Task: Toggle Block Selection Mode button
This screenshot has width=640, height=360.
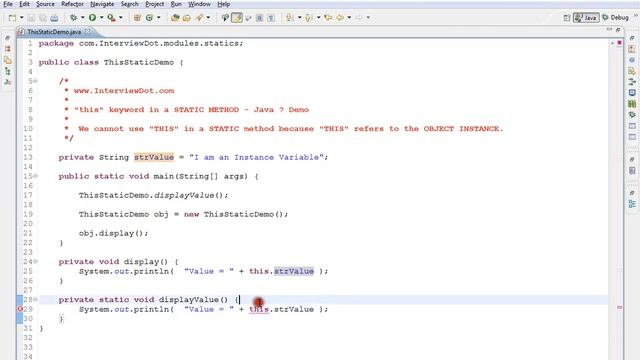Action: pos(259,18)
